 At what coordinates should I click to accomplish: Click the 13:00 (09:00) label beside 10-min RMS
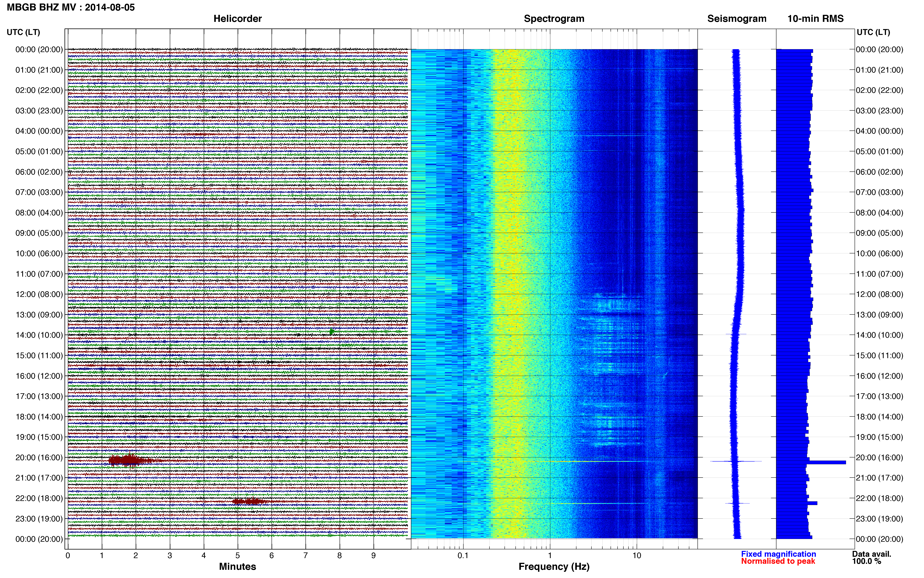[880, 315]
